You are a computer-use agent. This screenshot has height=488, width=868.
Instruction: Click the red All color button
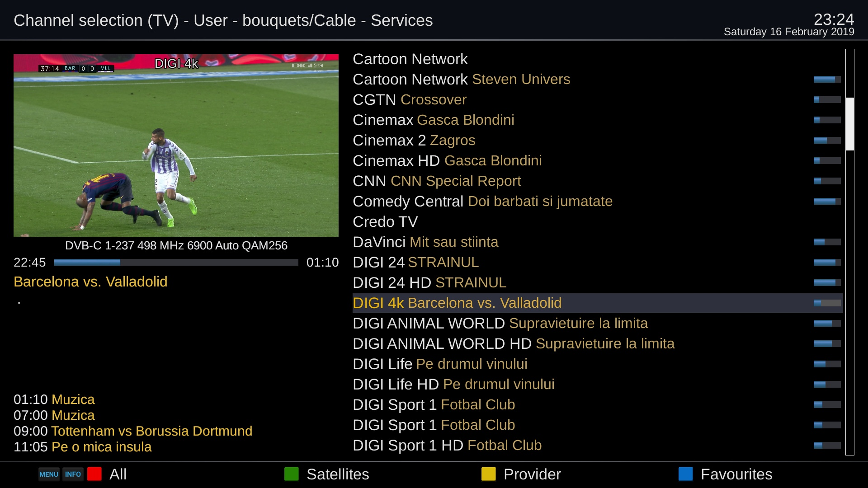coord(94,474)
